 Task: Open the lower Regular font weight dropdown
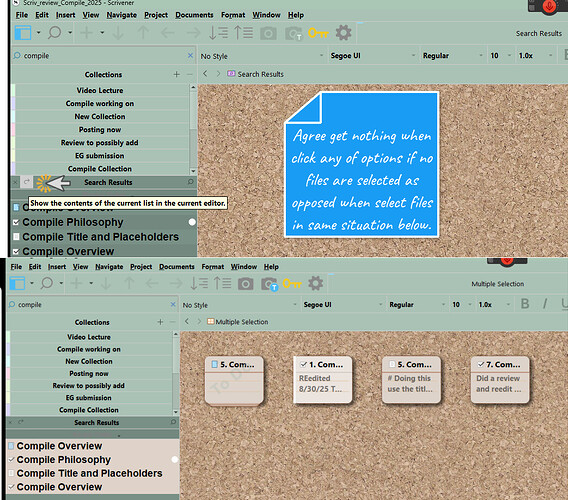point(417,305)
